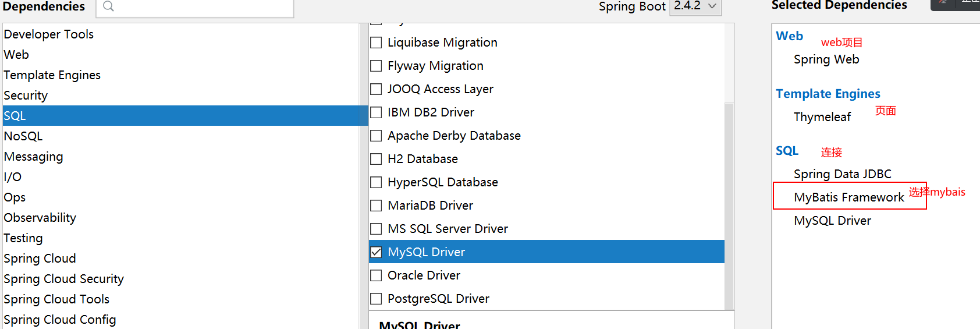The height and width of the screenshot is (329, 980).
Task: Open the Spring Cloud category
Action: 181,259
